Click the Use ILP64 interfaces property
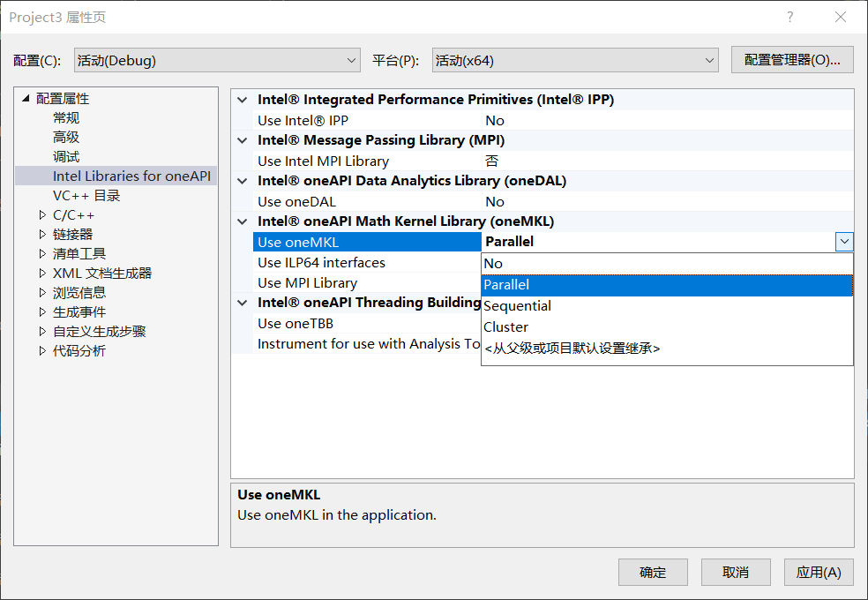The width and height of the screenshot is (868, 600). tap(321, 262)
